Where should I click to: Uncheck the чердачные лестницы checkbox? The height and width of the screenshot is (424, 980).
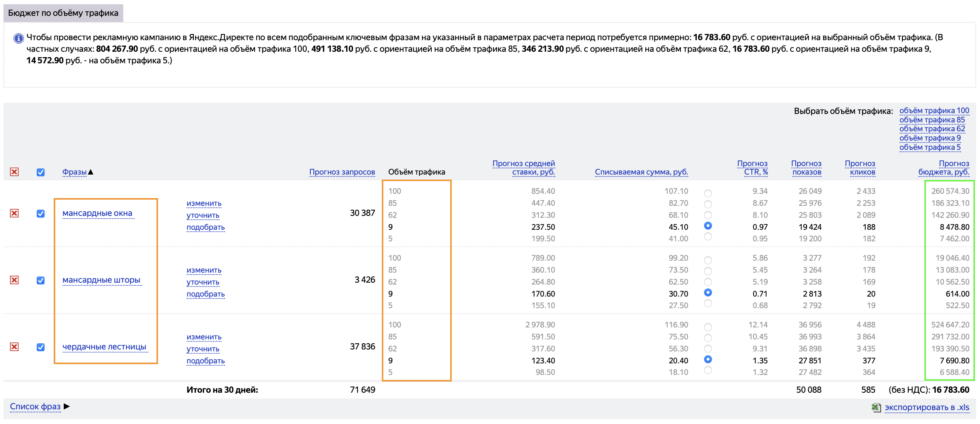(41, 347)
